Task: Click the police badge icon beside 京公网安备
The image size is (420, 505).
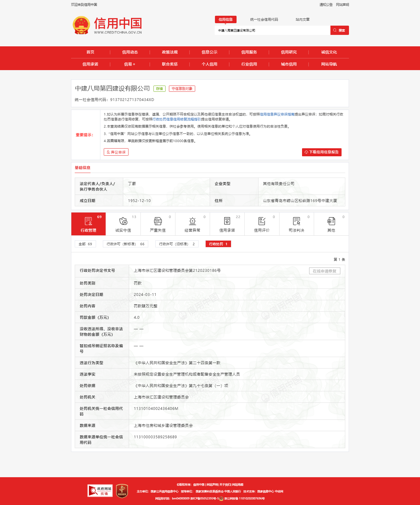Action: pyautogui.click(x=221, y=498)
